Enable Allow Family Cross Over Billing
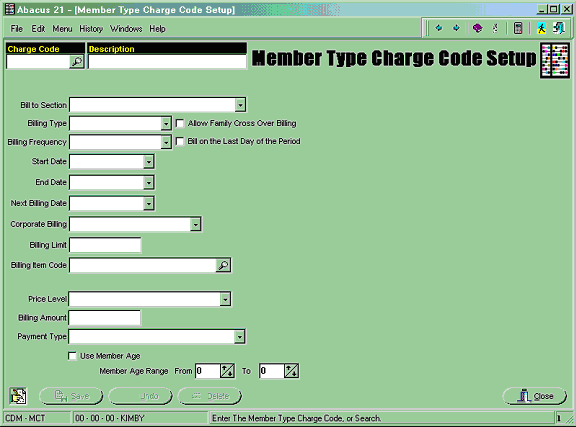 180,123
